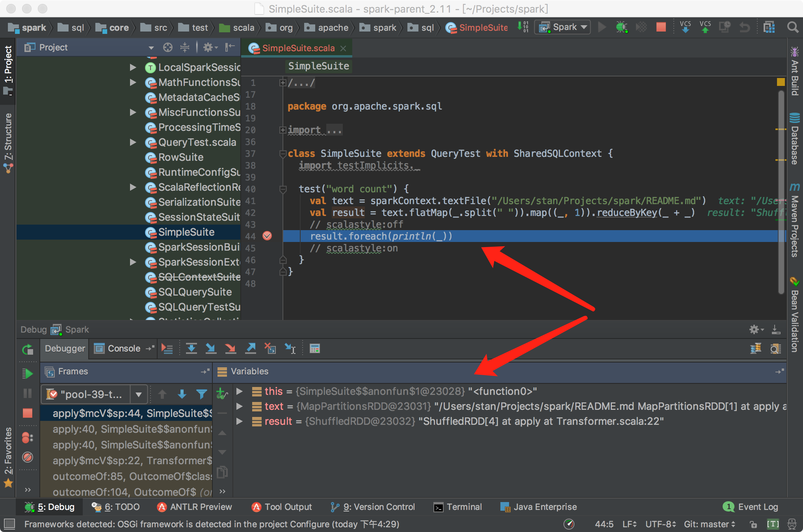This screenshot has height=532, width=803.
Task: Toggle Mute Breakpoints icon
Action: pyautogui.click(x=28, y=457)
